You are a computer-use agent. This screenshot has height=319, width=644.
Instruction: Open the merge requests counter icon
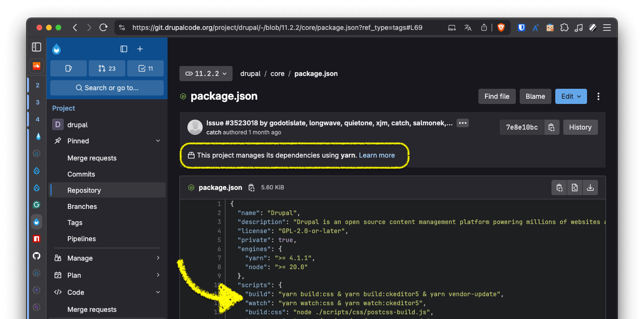click(107, 68)
